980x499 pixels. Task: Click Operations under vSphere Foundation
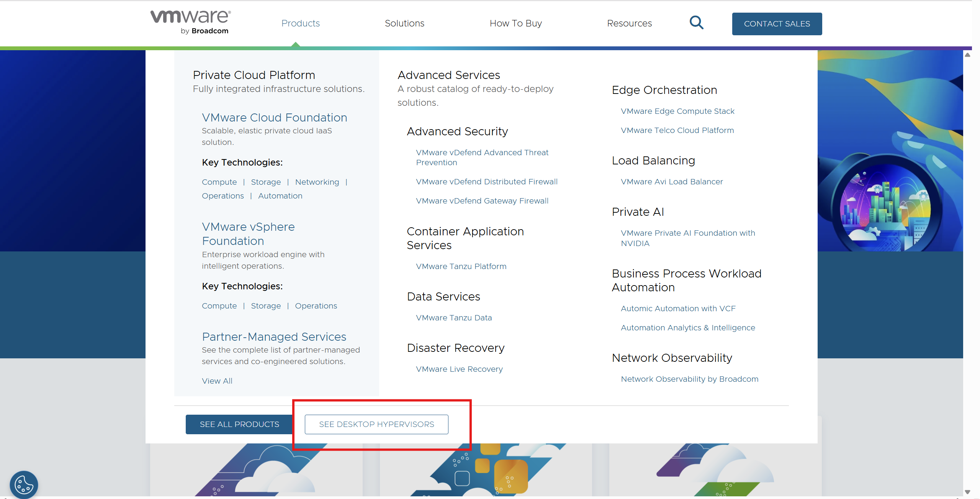[316, 306]
